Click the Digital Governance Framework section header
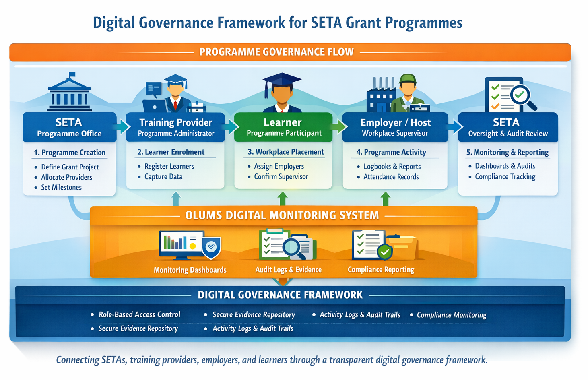 click(280, 295)
